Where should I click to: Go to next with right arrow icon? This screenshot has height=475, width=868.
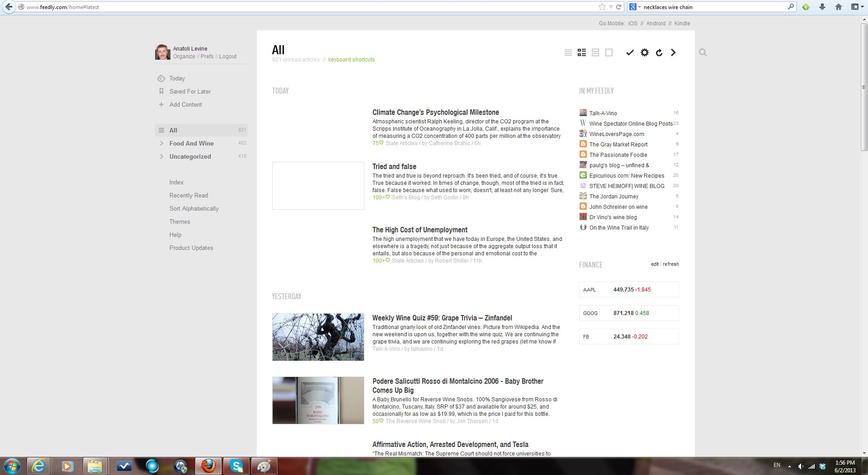[x=673, y=53]
